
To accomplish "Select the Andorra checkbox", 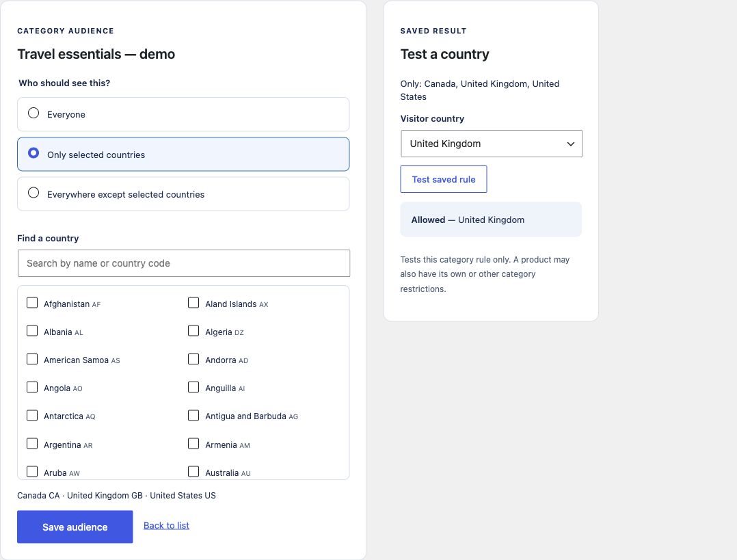I will tap(193, 359).
